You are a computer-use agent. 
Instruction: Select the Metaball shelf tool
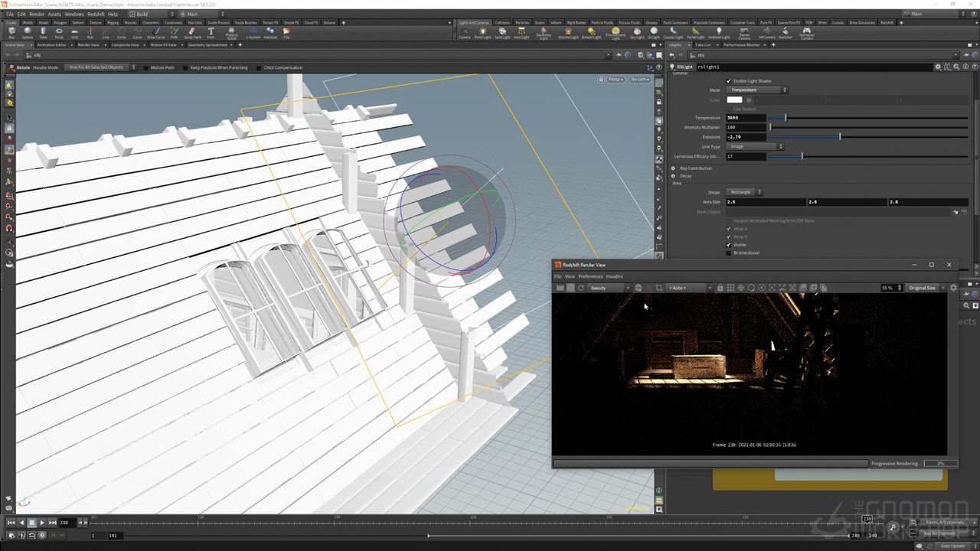[x=270, y=33]
